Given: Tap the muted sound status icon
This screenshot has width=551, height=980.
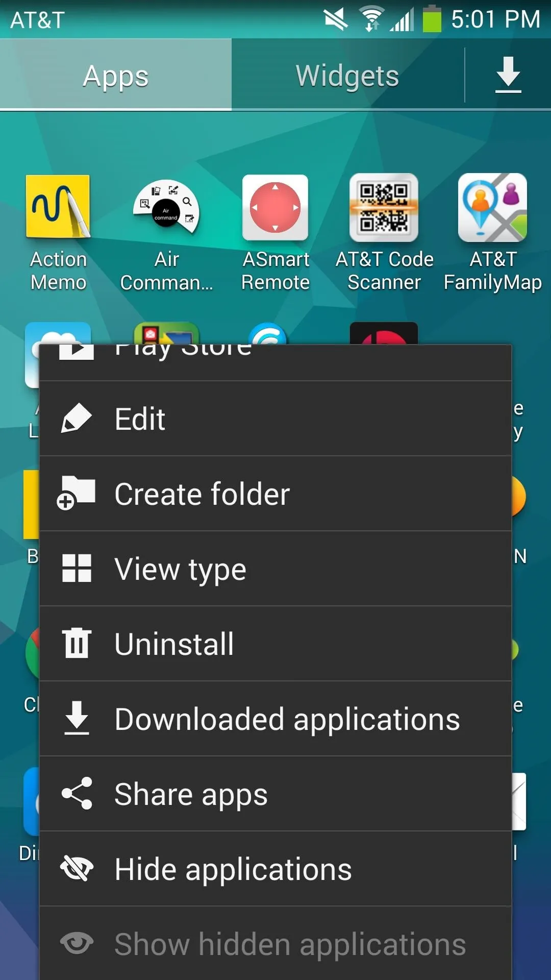Looking at the screenshot, I should coord(336,19).
